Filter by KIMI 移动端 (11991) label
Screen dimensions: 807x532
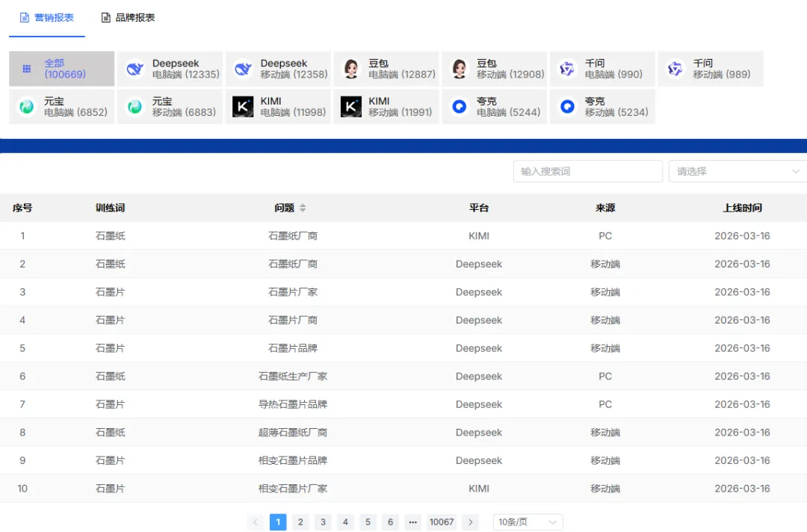point(400,112)
